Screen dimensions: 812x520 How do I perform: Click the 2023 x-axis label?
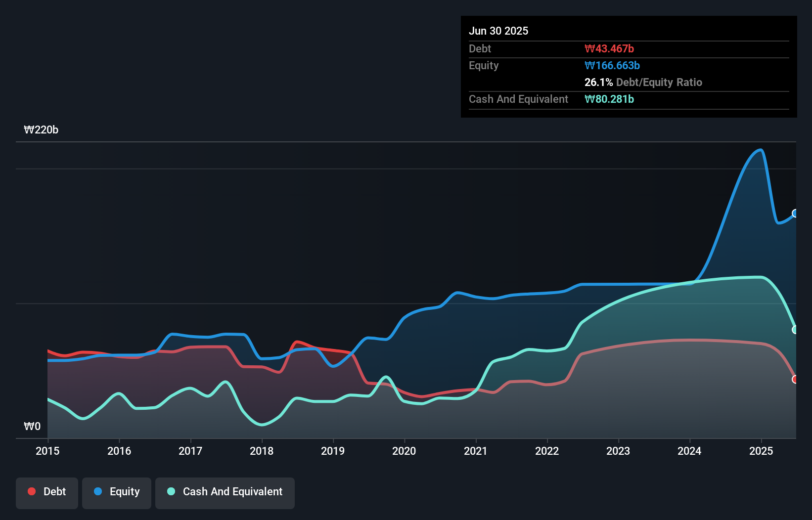click(618, 451)
